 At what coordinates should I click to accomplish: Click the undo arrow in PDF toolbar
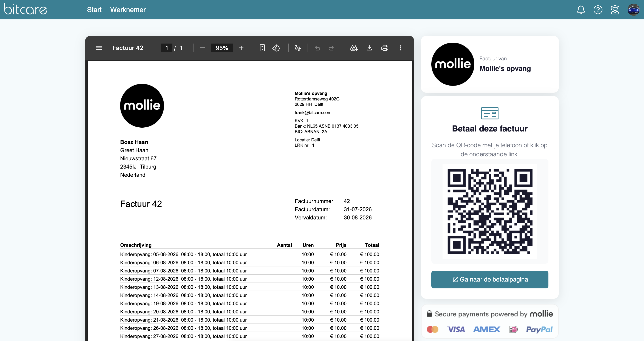coord(317,48)
